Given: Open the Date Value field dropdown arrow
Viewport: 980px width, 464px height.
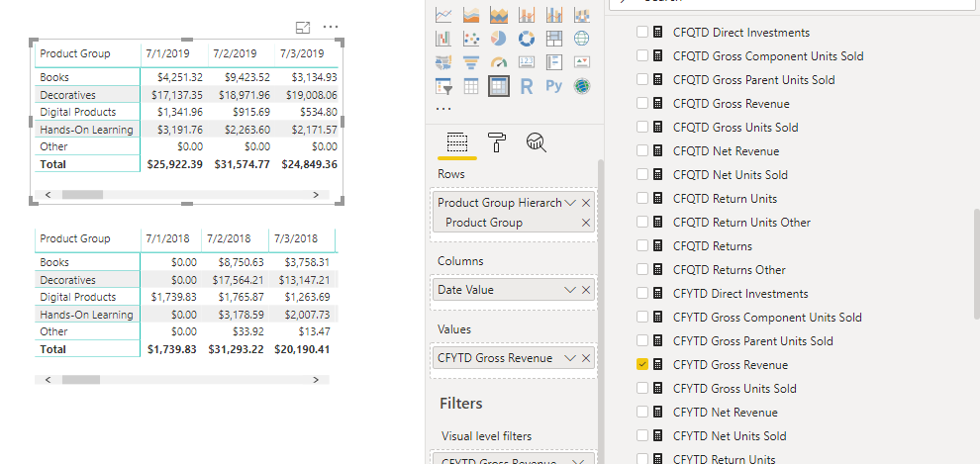Looking at the screenshot, I should click(x=569, y=290).
